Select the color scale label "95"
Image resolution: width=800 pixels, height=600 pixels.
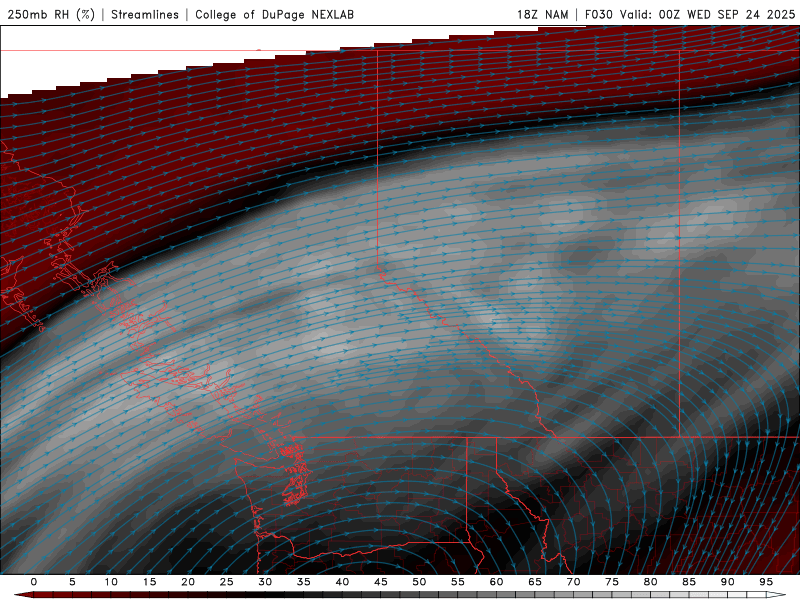pyautogui.click(x=766, y=582)
